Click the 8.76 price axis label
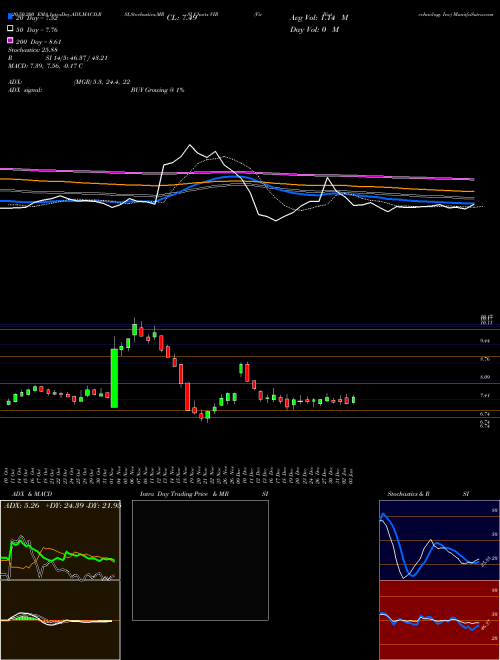The image size is (500, 660). [485, 359]
